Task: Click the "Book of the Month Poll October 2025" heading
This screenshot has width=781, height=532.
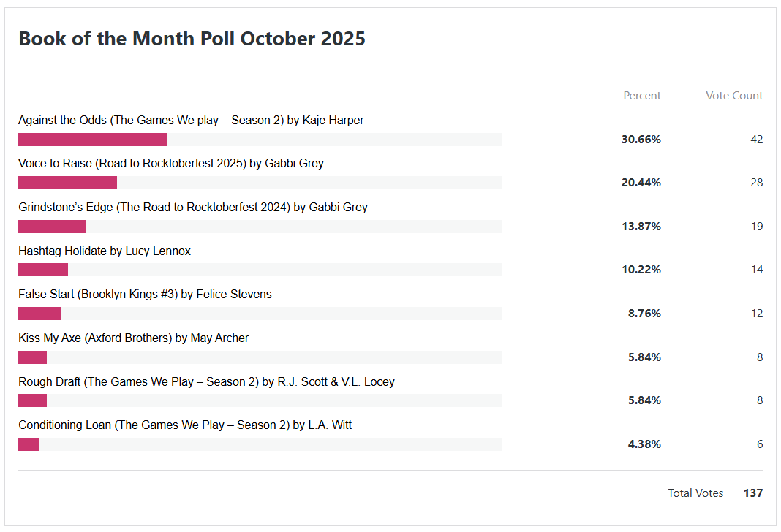Action: pyautogui.click(x=192, y=39)
